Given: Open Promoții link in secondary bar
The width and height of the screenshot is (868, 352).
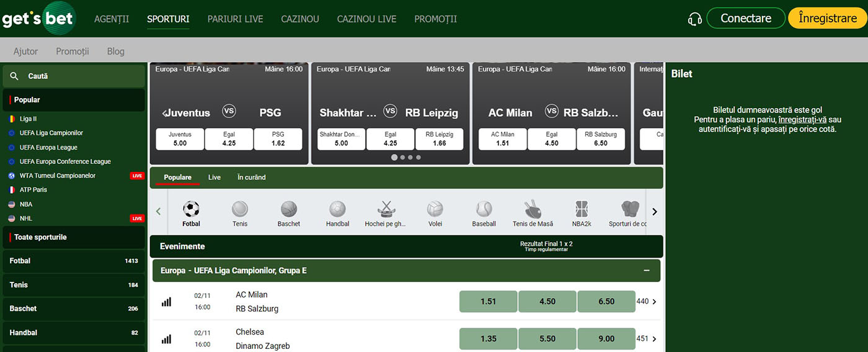Looking at the screenshot, I should click(73, 52).
